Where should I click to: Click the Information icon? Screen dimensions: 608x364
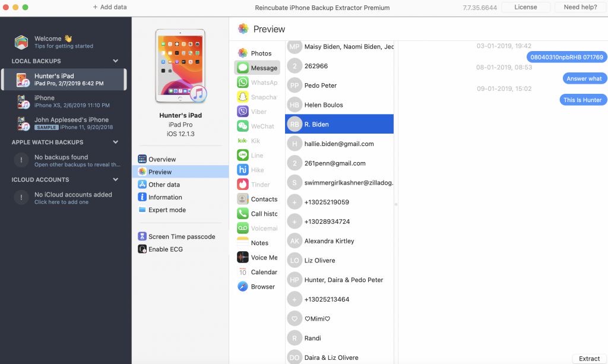(x=142, y=197)
